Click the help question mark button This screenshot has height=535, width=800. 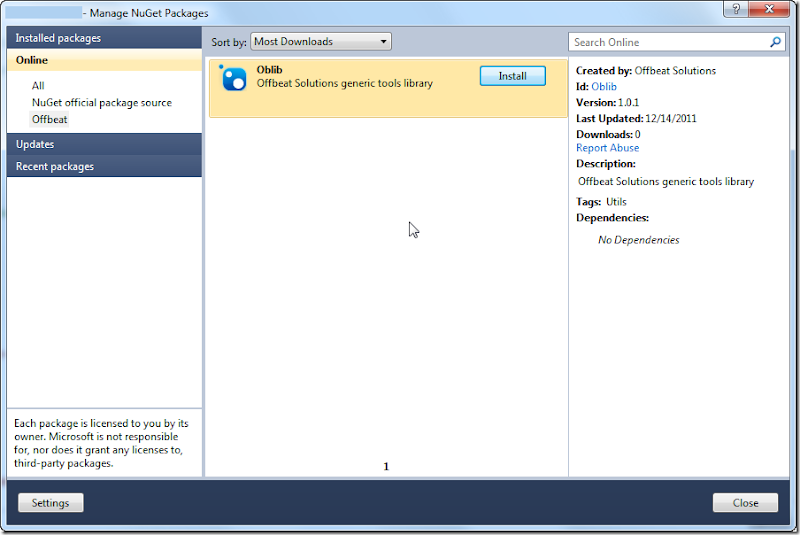tap(736, 9)
